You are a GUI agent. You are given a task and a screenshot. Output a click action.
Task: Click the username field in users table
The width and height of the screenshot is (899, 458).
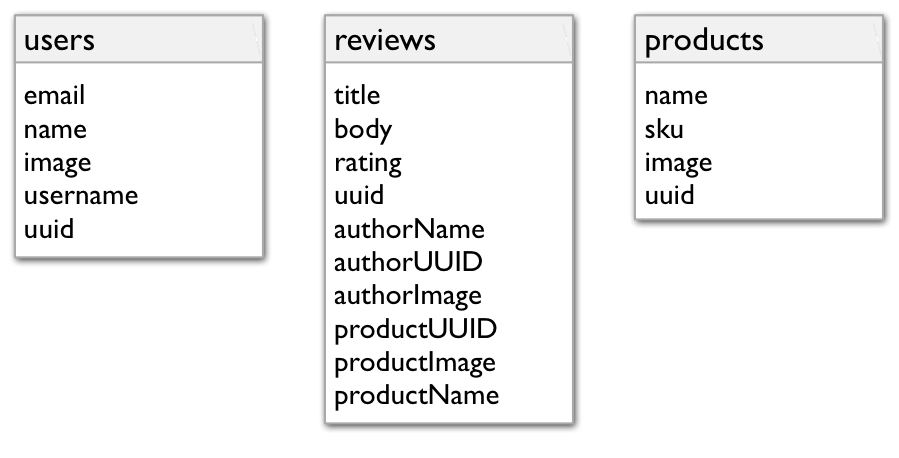coord(81,195)
